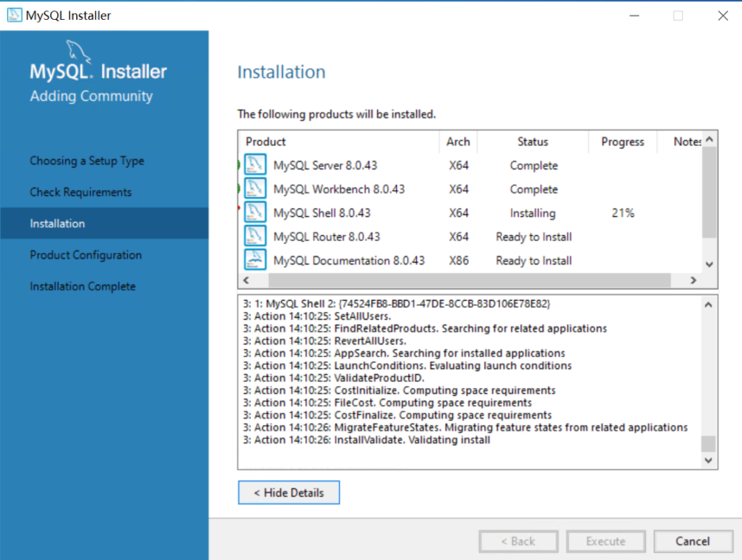This screenshot has width=742, height=560.
Task: Click Ready to Install status for MySQL Router
Action: (x=534, y=237)
